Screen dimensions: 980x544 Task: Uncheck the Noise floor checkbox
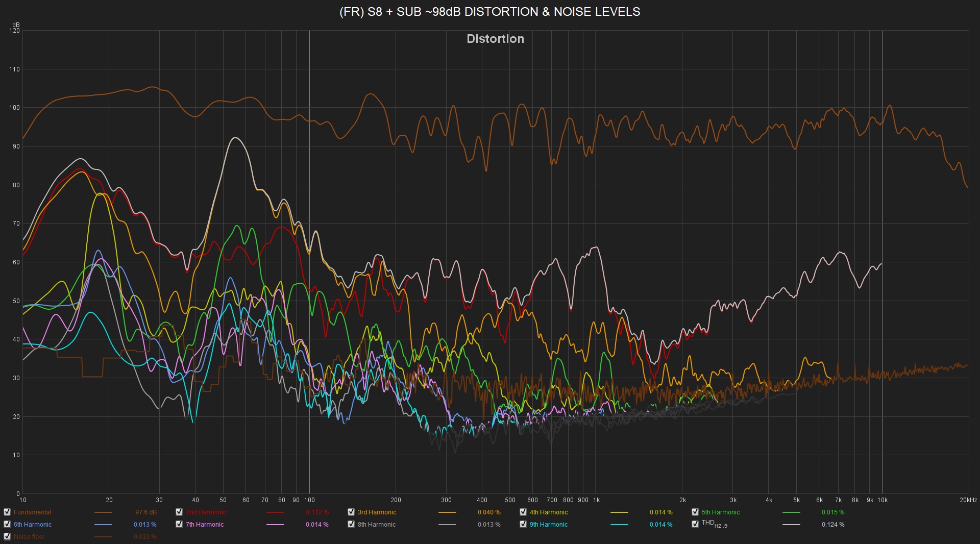point(7,536)
